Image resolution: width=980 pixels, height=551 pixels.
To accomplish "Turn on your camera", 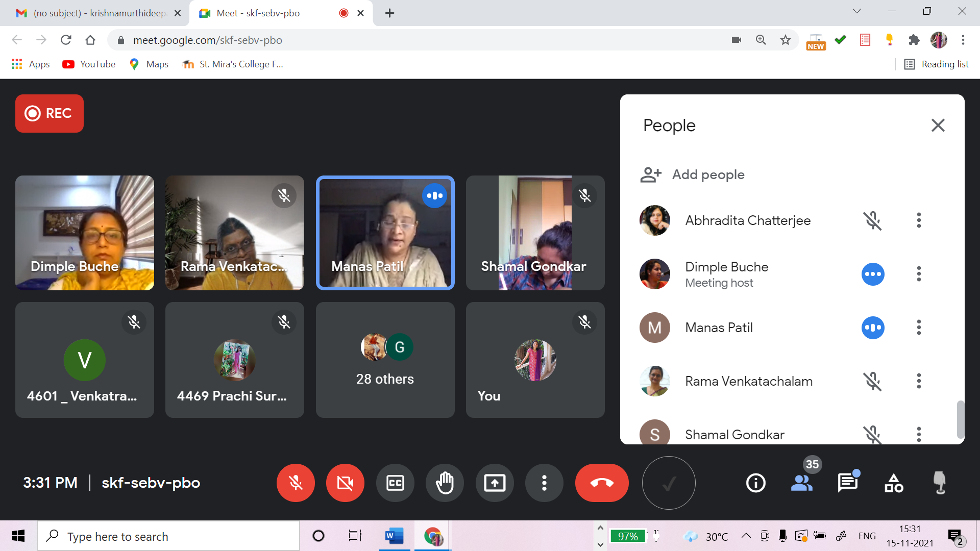I will (345, 483).
